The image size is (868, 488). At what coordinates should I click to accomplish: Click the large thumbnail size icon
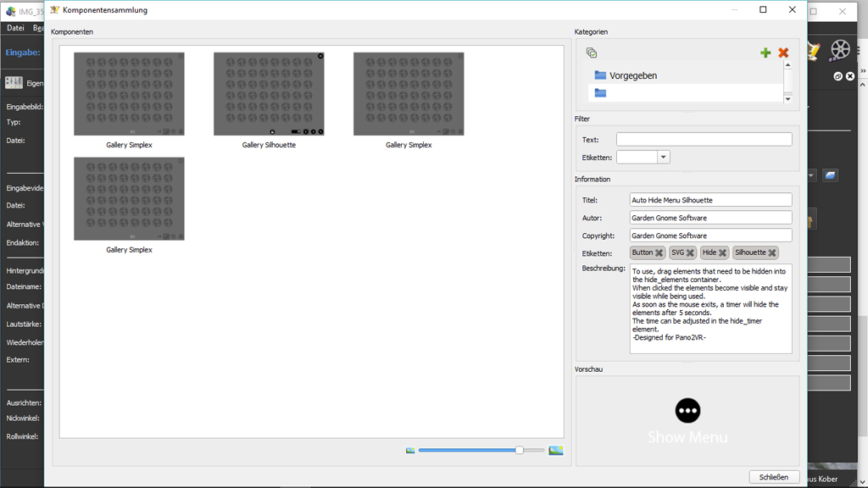click(x=556, y=451)
